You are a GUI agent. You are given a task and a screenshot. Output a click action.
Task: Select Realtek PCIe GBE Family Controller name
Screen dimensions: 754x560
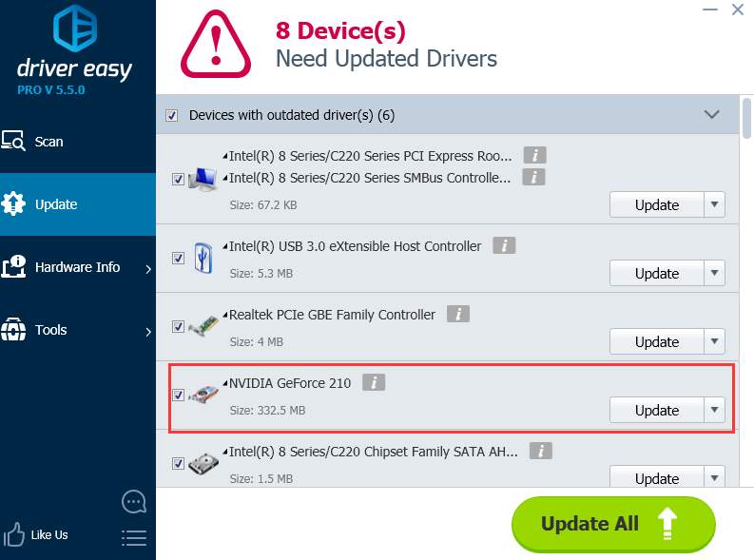(x=332, y=315)
